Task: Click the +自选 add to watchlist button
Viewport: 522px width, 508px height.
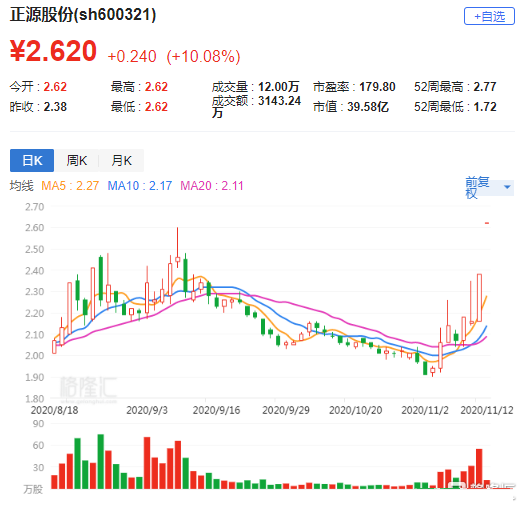Action: pos(489,16)
